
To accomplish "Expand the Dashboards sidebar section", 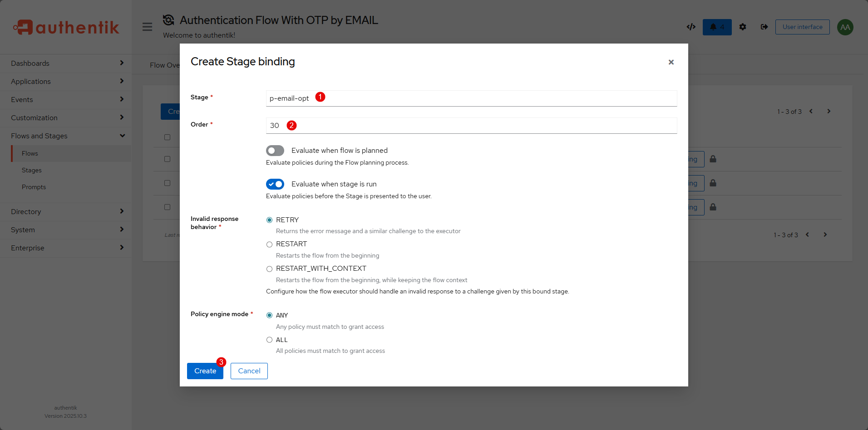I will [66, 64].
